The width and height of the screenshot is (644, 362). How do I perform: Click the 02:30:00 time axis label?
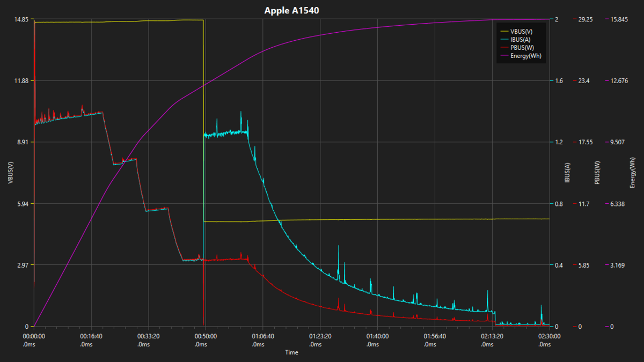coord(549,336)
